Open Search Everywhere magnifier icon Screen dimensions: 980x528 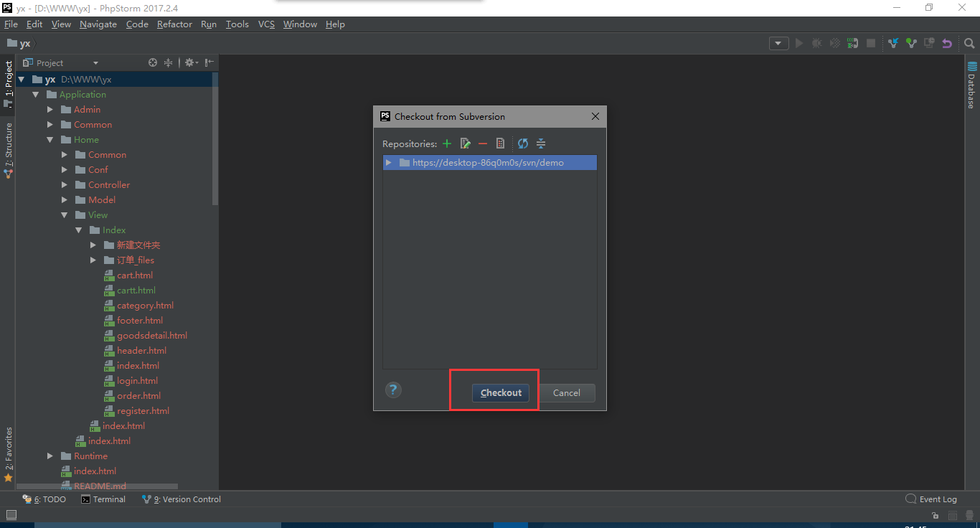[969, 43]
